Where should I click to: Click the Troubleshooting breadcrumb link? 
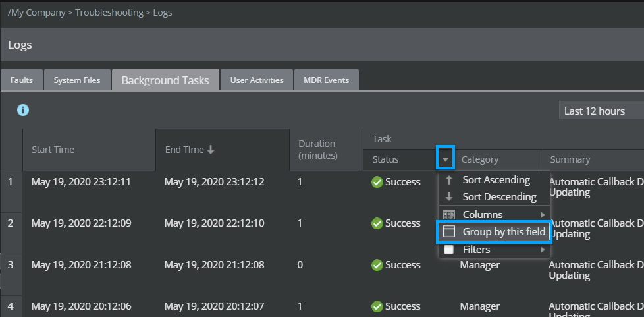pyautogui.click(x=109, y=13)
